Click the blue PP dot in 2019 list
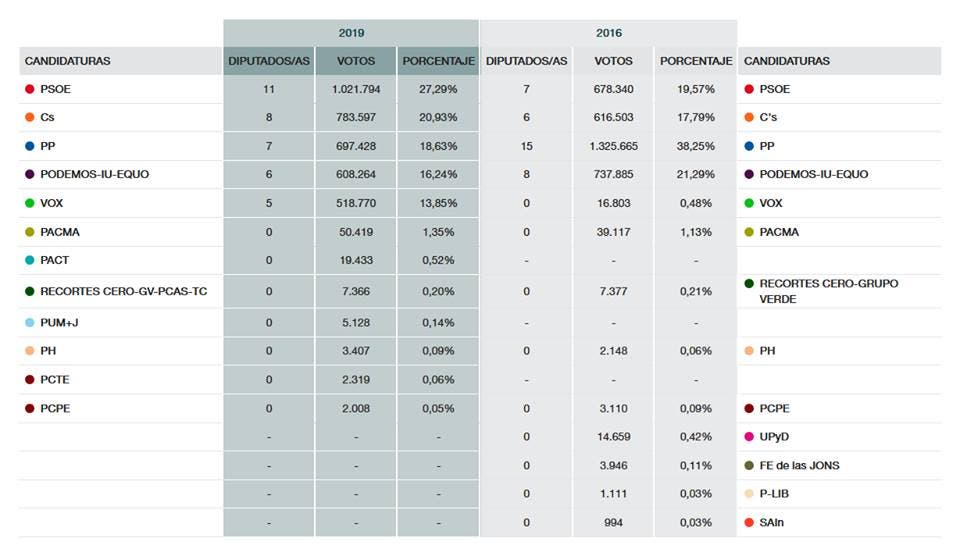 click(30, 146)
